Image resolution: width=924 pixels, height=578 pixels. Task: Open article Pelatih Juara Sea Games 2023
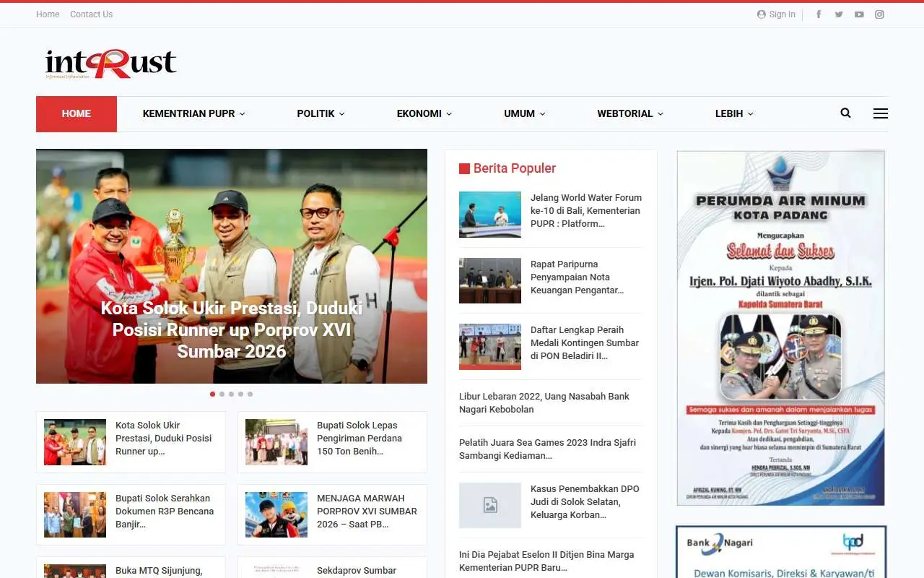547,449
